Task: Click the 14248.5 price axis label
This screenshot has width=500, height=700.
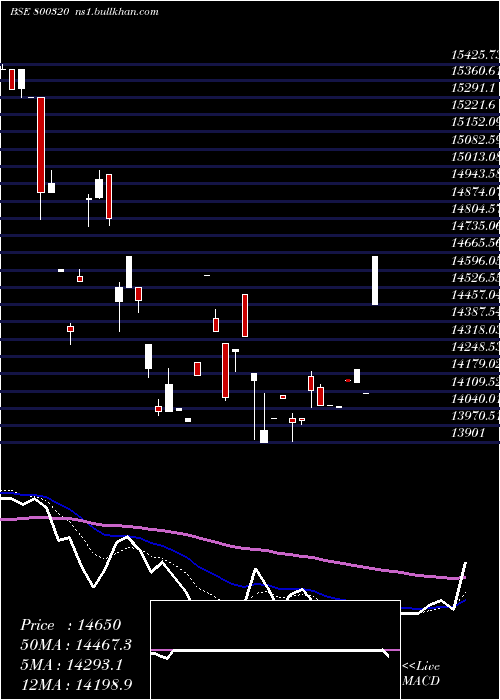Action: pyautogui.click(x=475, y=347)
